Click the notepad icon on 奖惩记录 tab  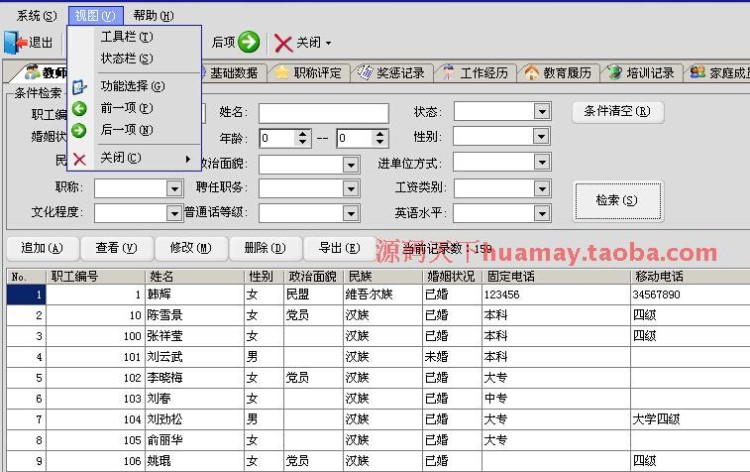[x=365, y=73]
